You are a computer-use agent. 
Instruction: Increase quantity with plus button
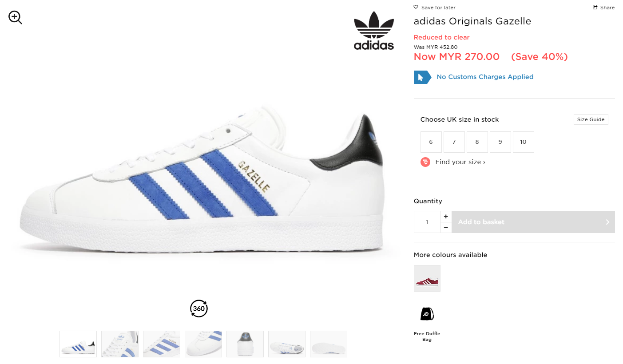[446, 217]
